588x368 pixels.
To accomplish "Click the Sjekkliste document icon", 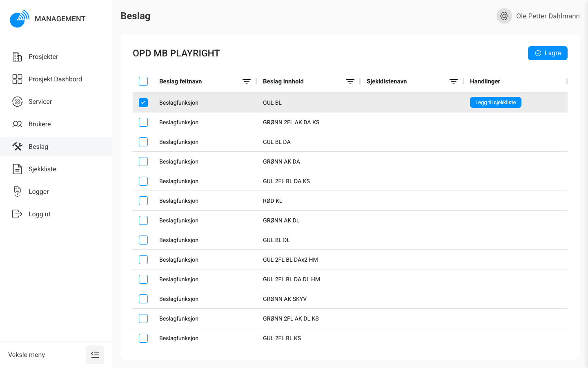I will click(x=17, y=169).
